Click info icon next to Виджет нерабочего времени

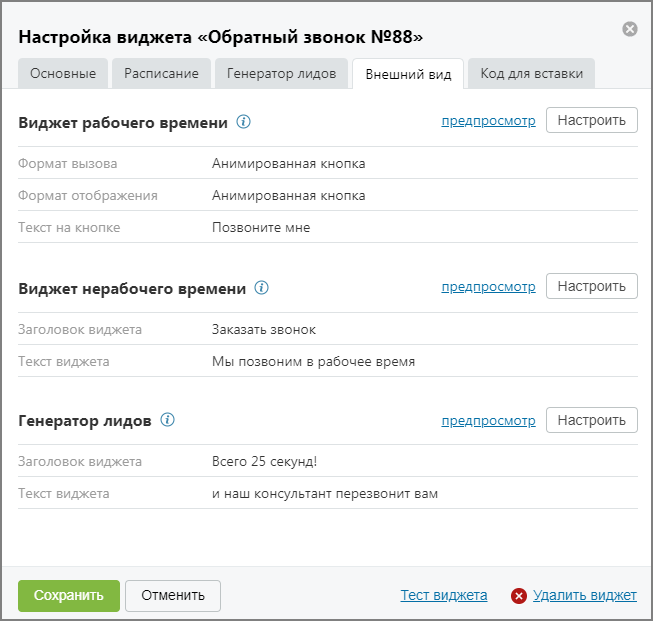pyautogui.click(x=262, y=287)
